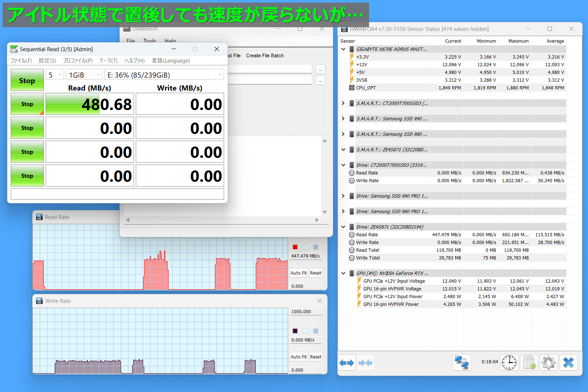This screenshot has height=392, width=588.
Task: Open the drive selector showing E: 36%
Action: click(x=164, y=75)
